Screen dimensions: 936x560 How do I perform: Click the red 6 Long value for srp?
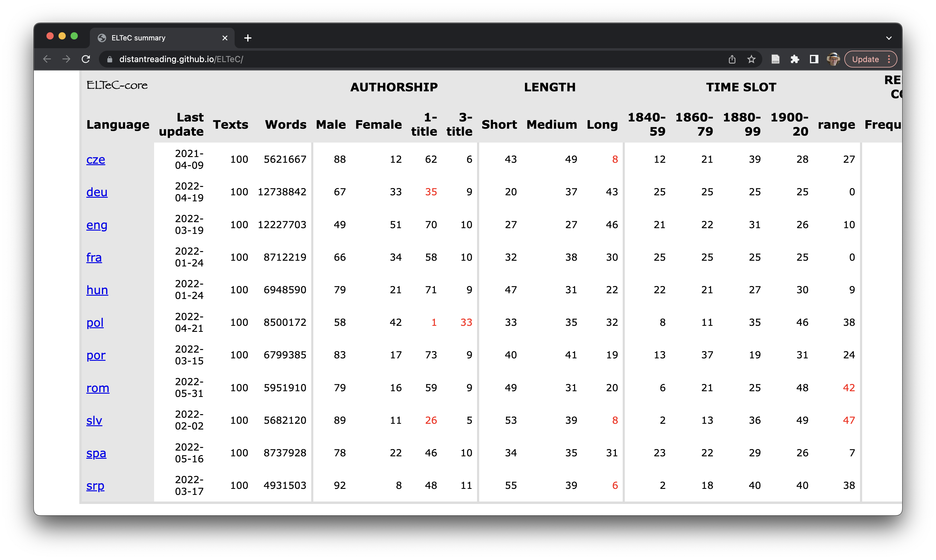[x=615, y=486]
